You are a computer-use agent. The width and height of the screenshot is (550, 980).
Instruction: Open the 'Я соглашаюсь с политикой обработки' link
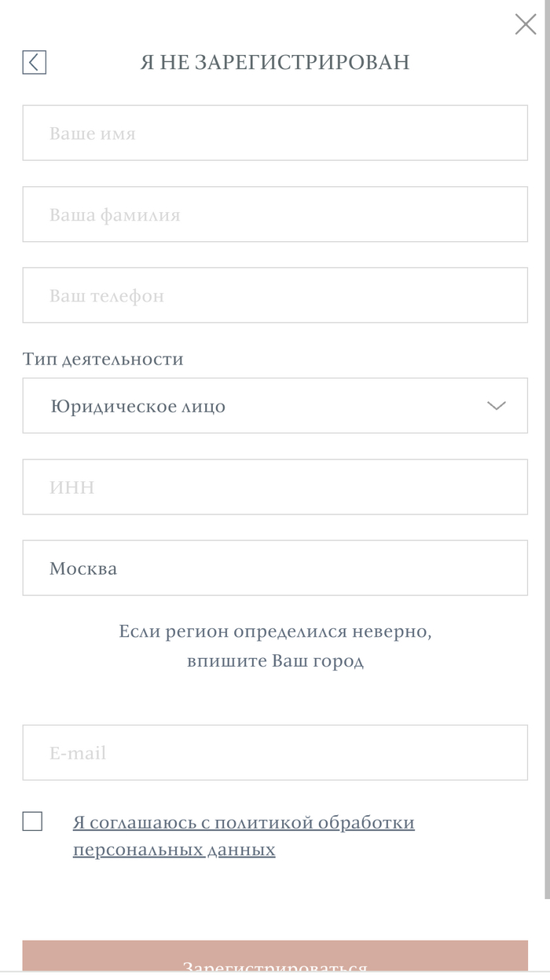pyautogui.click(x=244, y=822)
